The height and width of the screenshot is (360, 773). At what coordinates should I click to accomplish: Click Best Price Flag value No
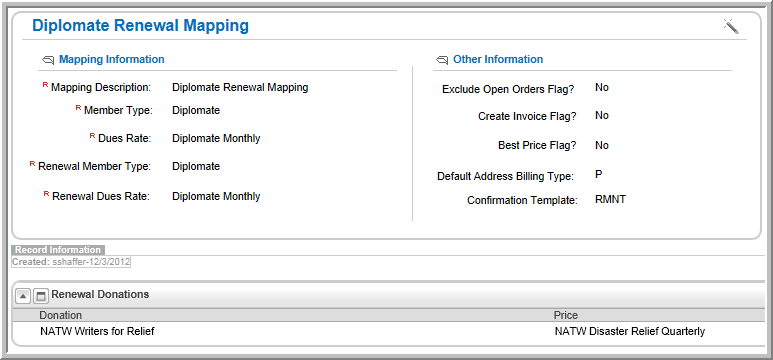click(602, 145)
